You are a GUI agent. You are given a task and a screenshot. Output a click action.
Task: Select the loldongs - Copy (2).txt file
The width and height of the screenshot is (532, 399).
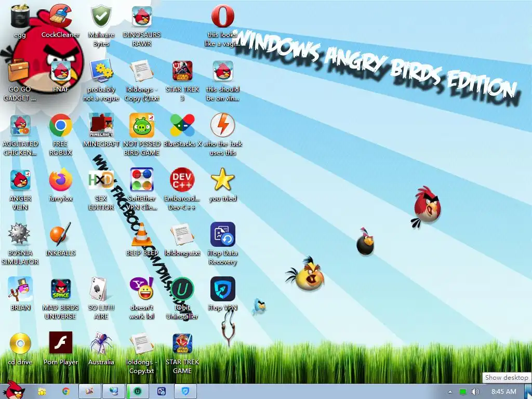tap(142, 71)
